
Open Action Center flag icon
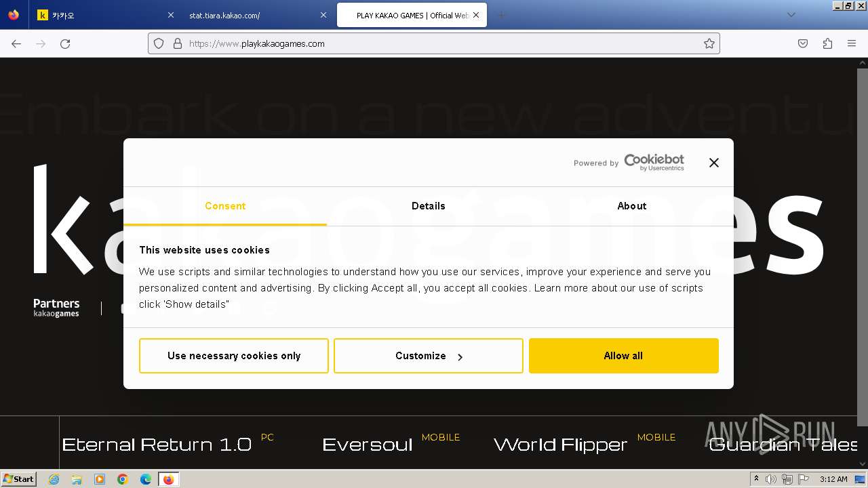[x=802, y=479]
